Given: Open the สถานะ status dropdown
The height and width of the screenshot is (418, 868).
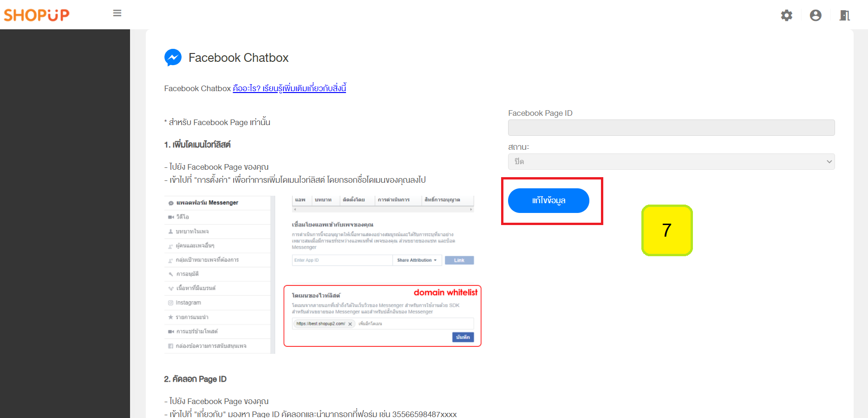Looking at the screenshot, I should point(671,162).
